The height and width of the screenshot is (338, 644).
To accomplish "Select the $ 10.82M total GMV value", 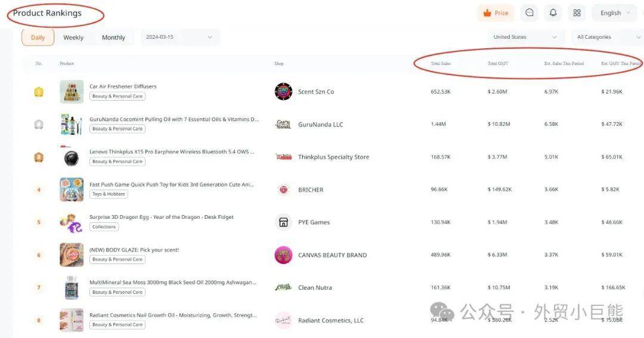I will point(499,124).
